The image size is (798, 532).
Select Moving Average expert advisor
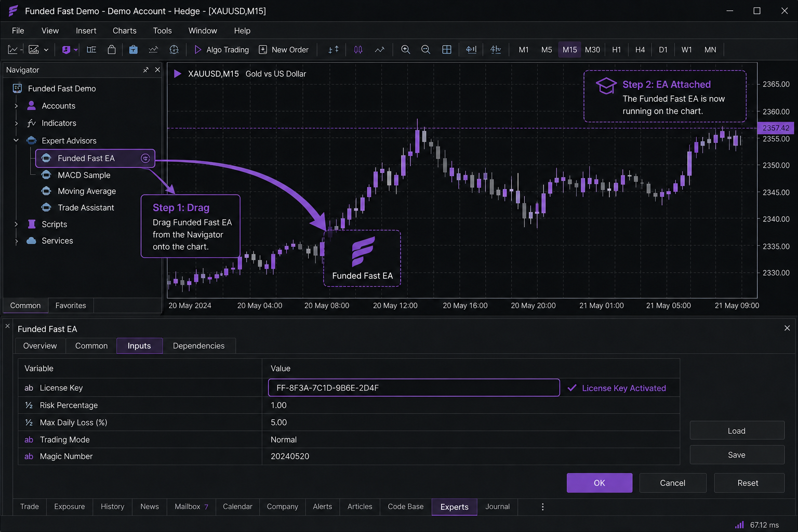click(87, 191)
